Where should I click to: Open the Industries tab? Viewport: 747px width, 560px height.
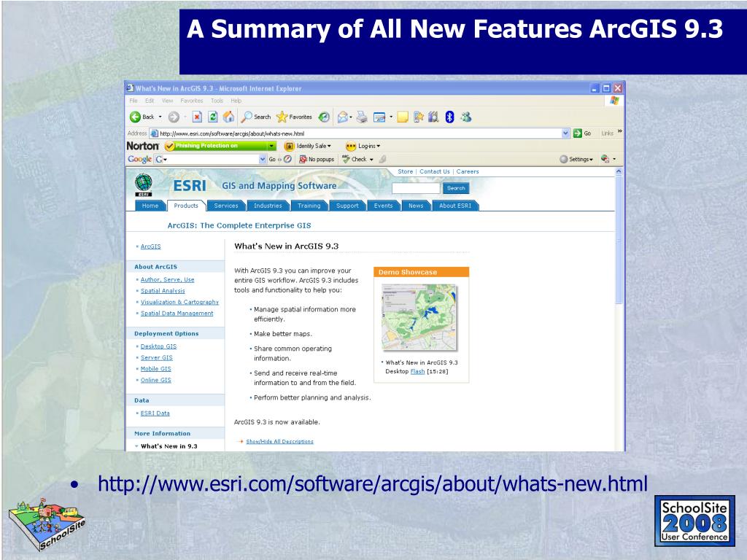pos(268,206)
